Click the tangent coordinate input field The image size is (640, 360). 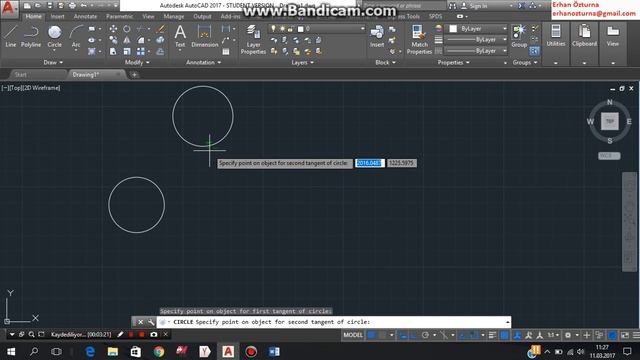[x=369, y=163]
